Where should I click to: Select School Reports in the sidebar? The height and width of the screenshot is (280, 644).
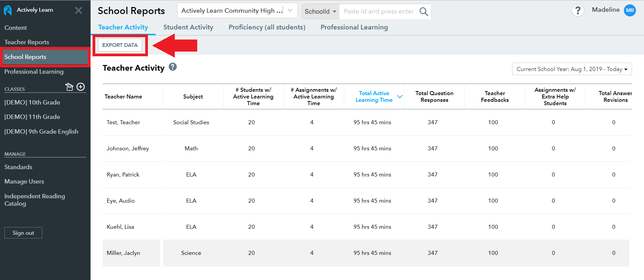(45, 57)
